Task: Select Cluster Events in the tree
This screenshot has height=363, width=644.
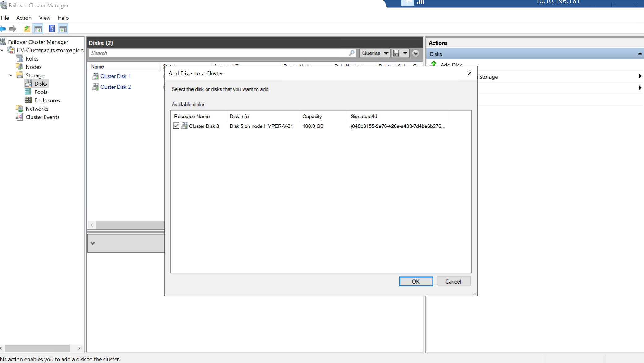Action: (x=43, y=117)
